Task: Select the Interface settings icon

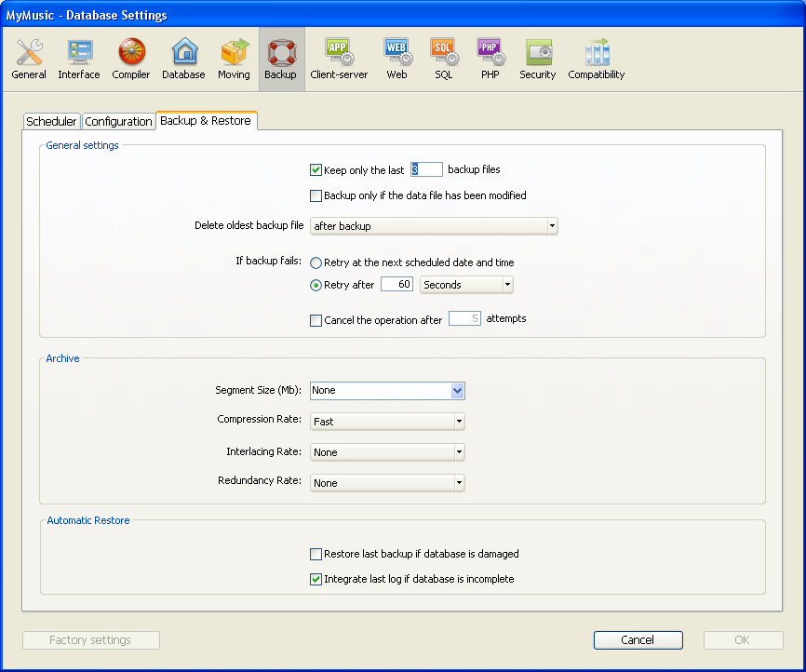Action: coord(79,60)
